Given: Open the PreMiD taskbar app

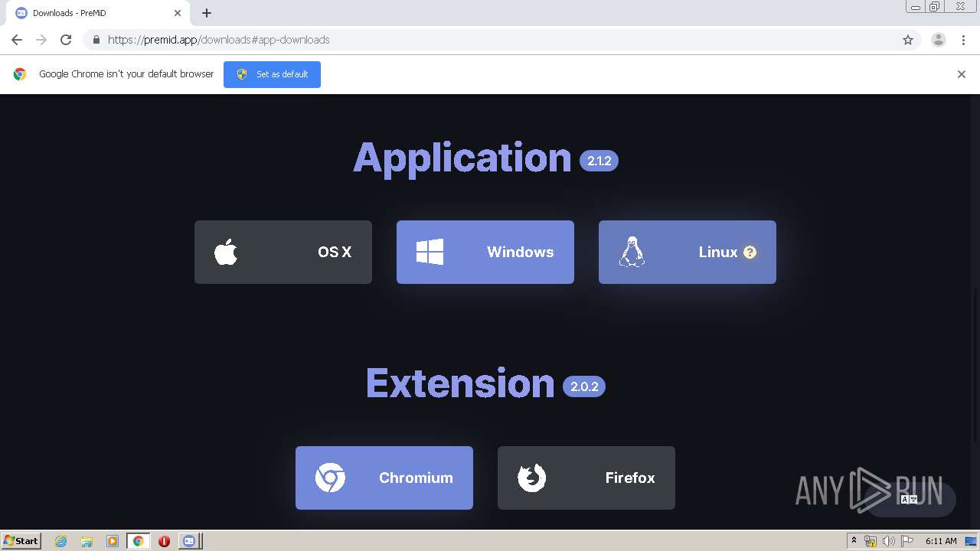Looking at the screenshot, I should tap(189, 541).
